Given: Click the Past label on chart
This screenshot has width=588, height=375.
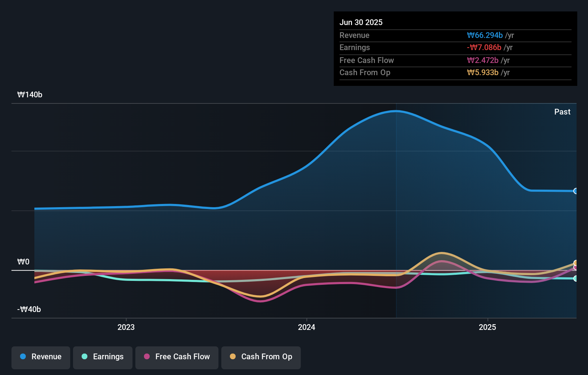Looking at the screenshot, I should click(x=562, y=112).
